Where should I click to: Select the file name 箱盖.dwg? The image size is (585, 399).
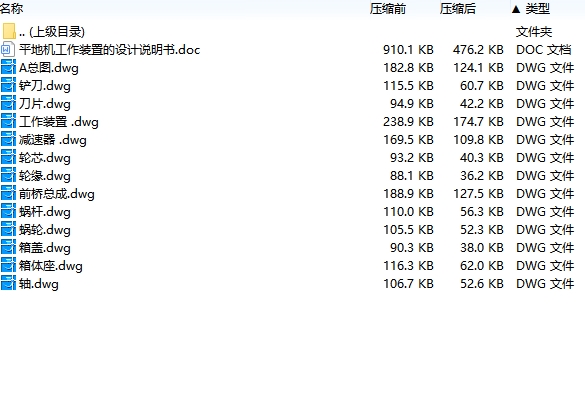[45, 248]
